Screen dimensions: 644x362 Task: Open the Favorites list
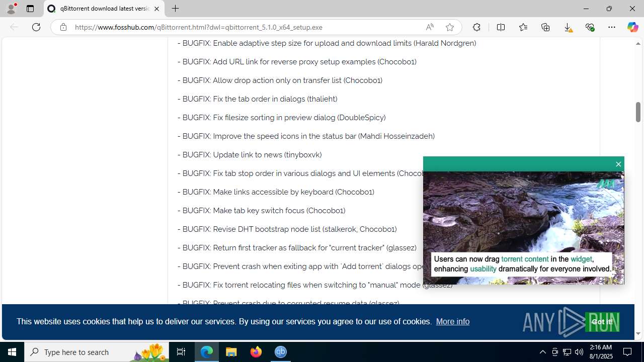tap(523, 27)
